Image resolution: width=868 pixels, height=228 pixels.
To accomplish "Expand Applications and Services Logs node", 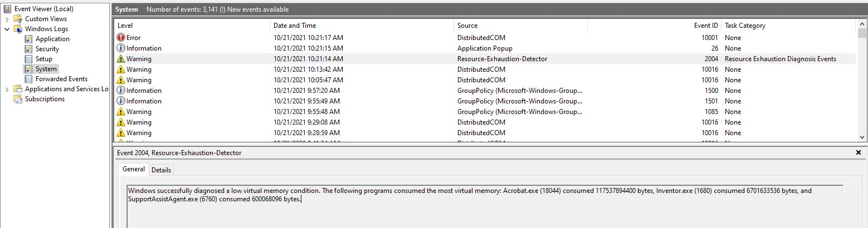I will click(x=7, y=89).
